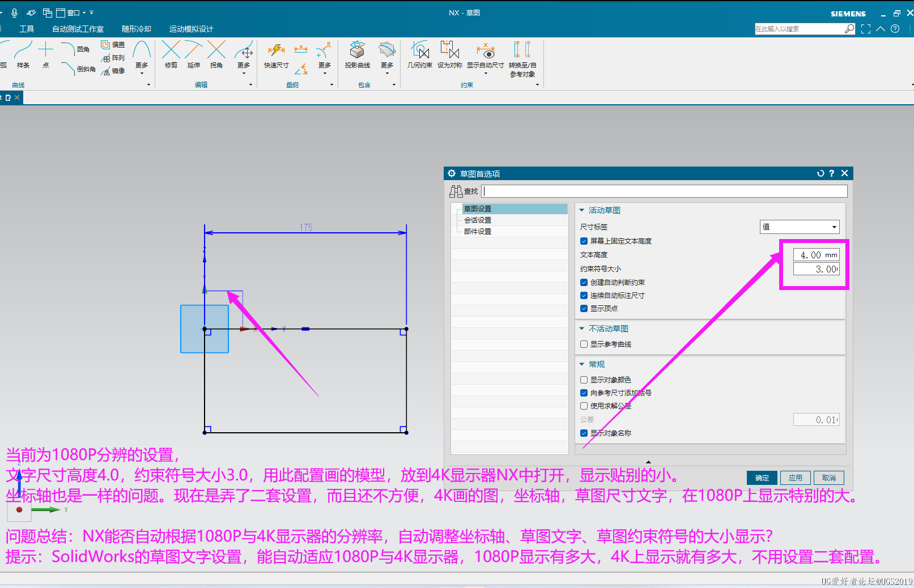Expand 更多 dimension options dropdown
Image resolution: width=914 pixels, height=588 pixels.
pyautogui.click(x=325, y=57)
